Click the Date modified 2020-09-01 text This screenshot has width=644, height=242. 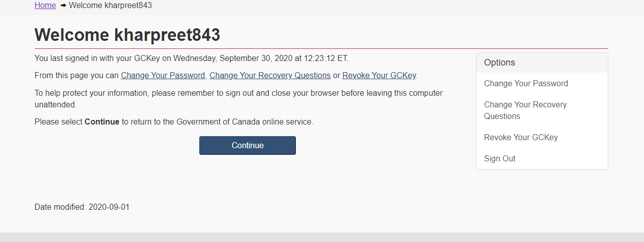click(x=82, y=207)
